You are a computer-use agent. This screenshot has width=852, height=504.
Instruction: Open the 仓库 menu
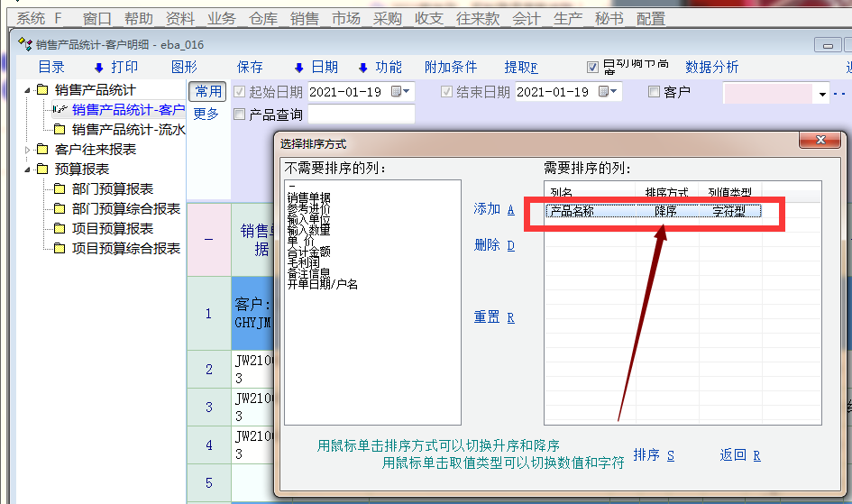[x=263, y=18]
